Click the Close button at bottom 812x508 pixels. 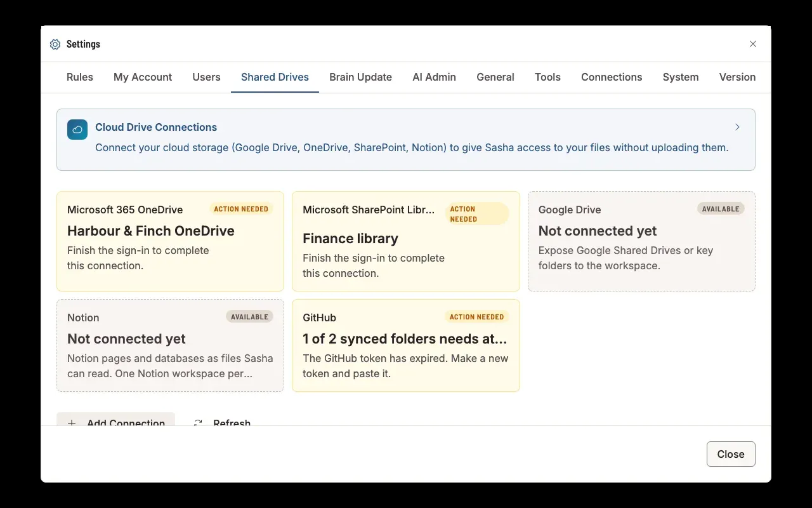tap(731, 454)
